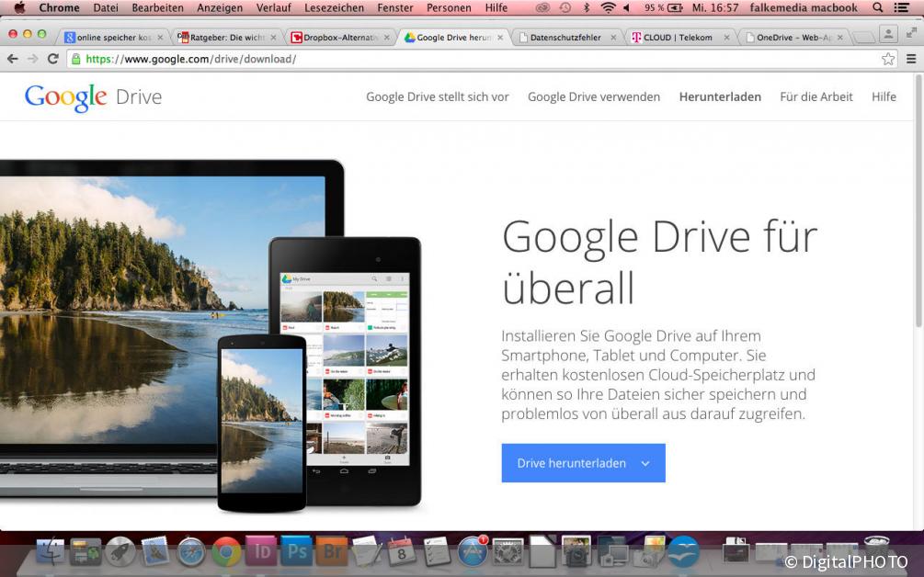The height and width of the screenshot is (577, 924).
Task: Expand the Drive herunterladen dropdown arrow
Action: [x=645, y=464]
